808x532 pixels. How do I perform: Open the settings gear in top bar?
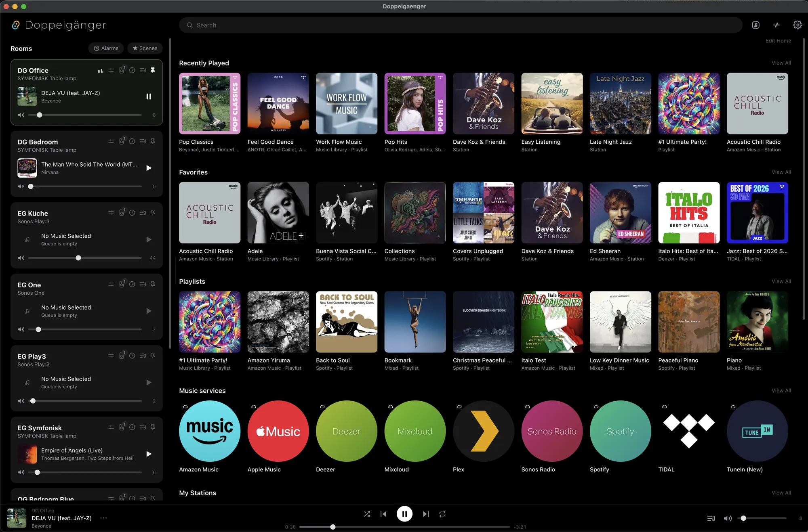(797, 25)
